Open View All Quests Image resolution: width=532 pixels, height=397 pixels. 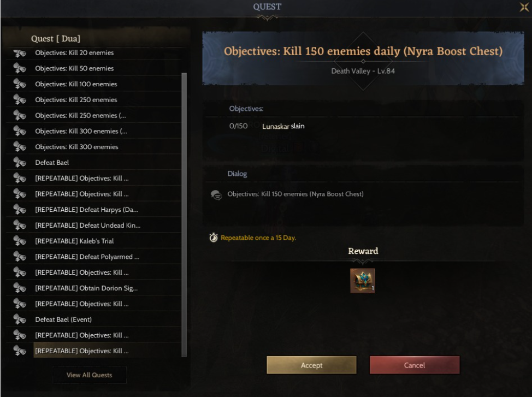coord(89,375)
